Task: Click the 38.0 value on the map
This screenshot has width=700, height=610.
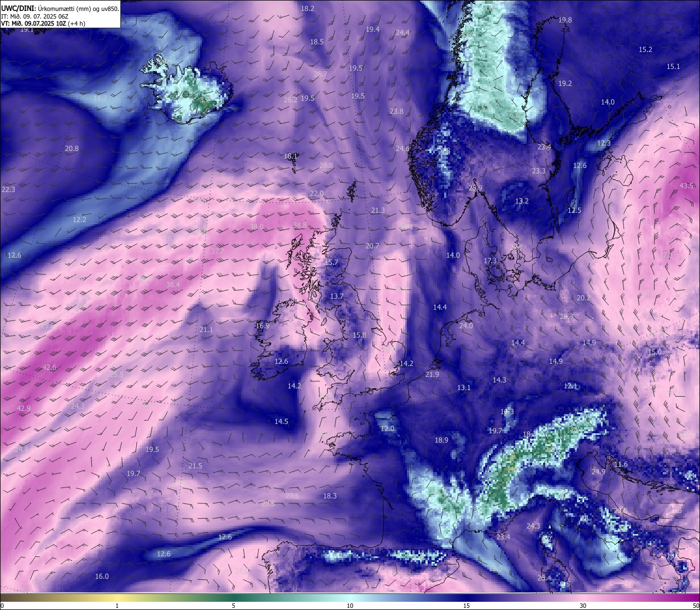Action: point(256,226)
